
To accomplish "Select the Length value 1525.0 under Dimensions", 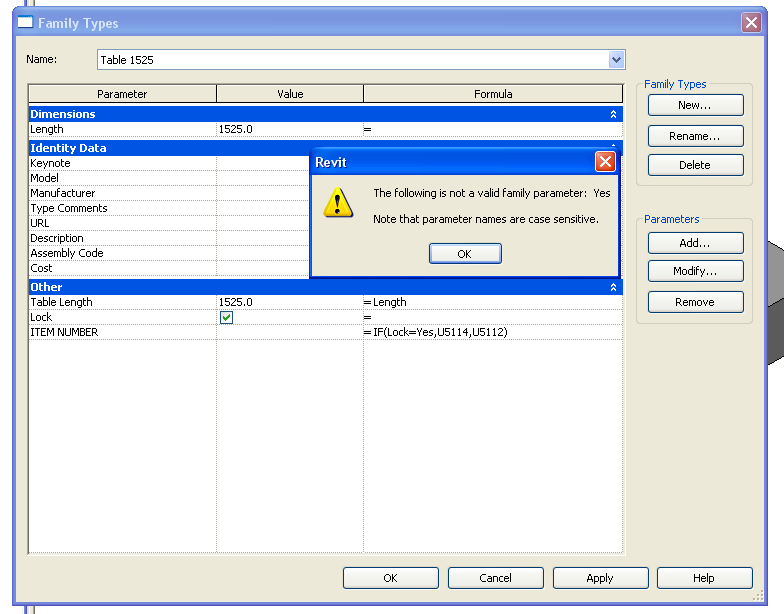I will click(290, 129).
